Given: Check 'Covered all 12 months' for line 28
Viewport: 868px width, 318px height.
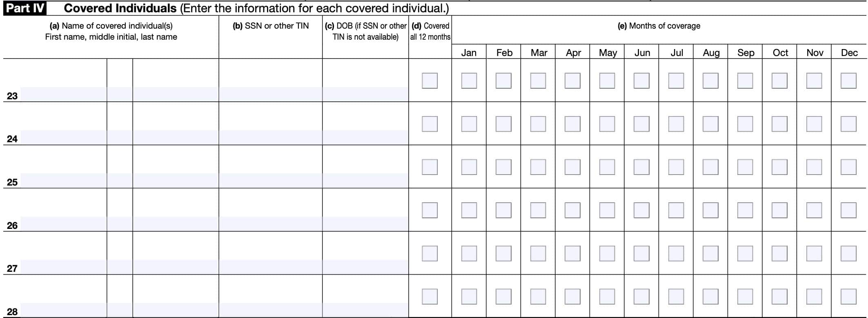Looking at the screenshot, I should tap(430, 297).
